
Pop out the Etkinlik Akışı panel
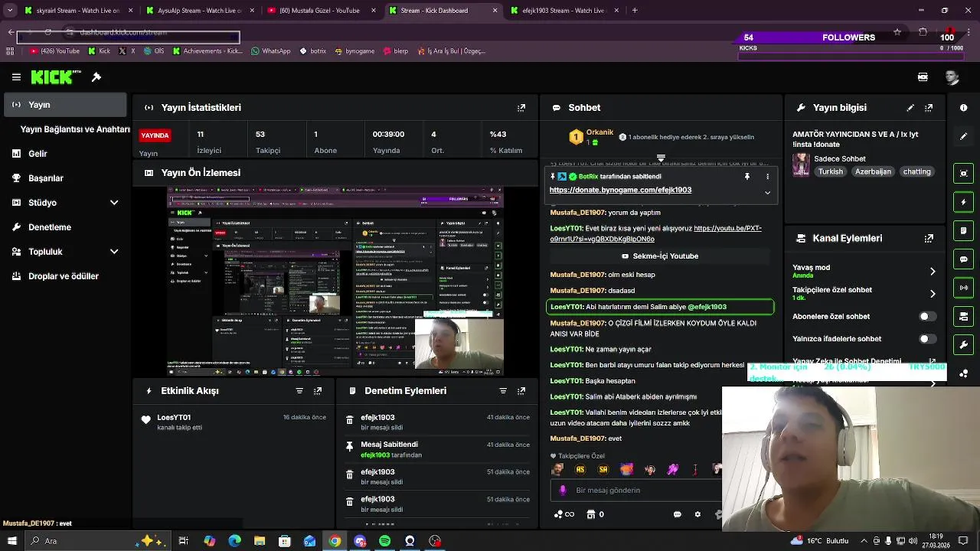point(318,391)
